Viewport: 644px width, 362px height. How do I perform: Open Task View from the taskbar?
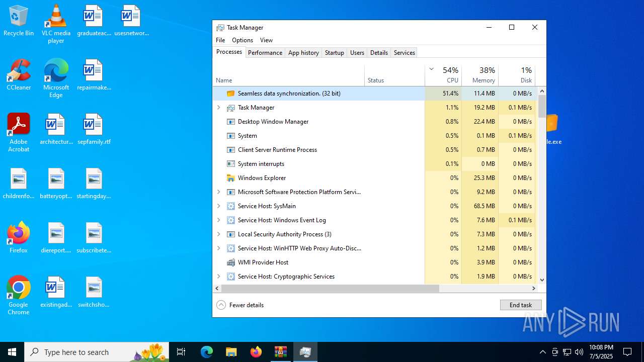(x=181, y=352)
